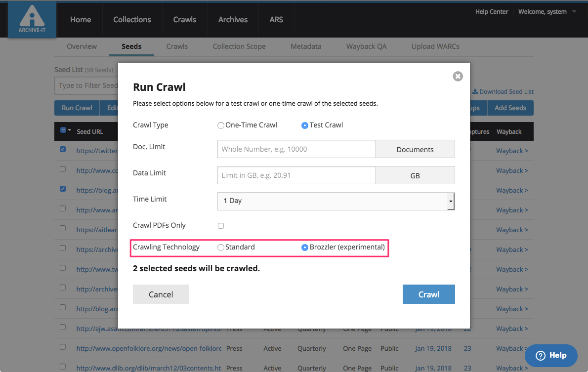Close the Run Crawl dialog with X icon
This screenshot has height=372, width=588.
(x=458, y=76)
